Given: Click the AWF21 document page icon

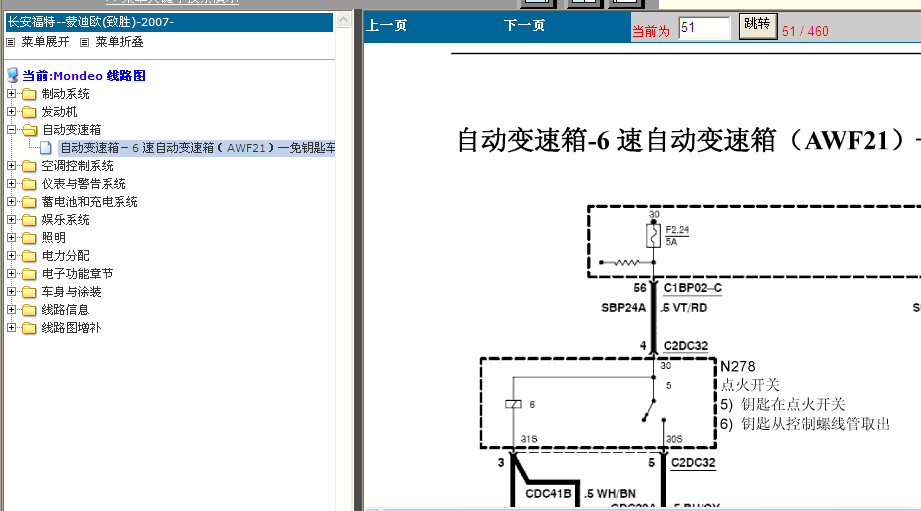Looking at the screenshot, I should [46, 148].
